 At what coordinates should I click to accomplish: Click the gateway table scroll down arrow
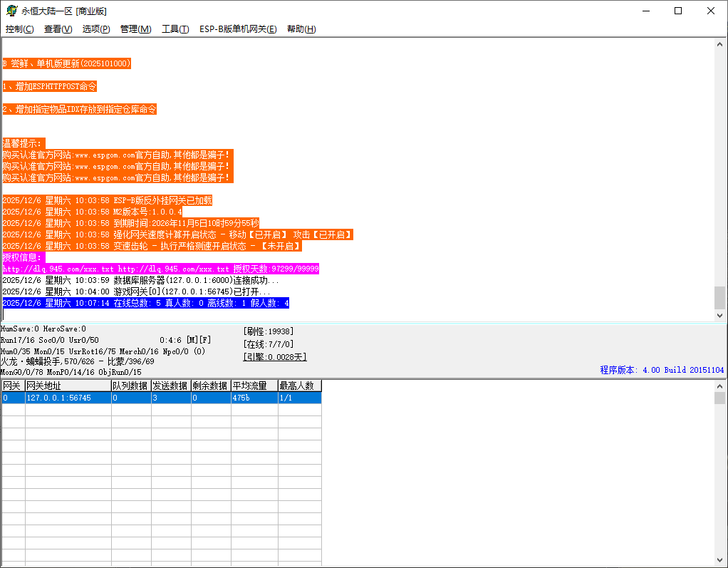click(x=719, y=561)
